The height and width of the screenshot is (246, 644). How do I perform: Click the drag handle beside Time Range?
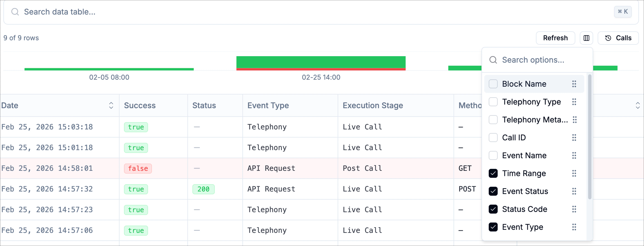pos(574,173)
